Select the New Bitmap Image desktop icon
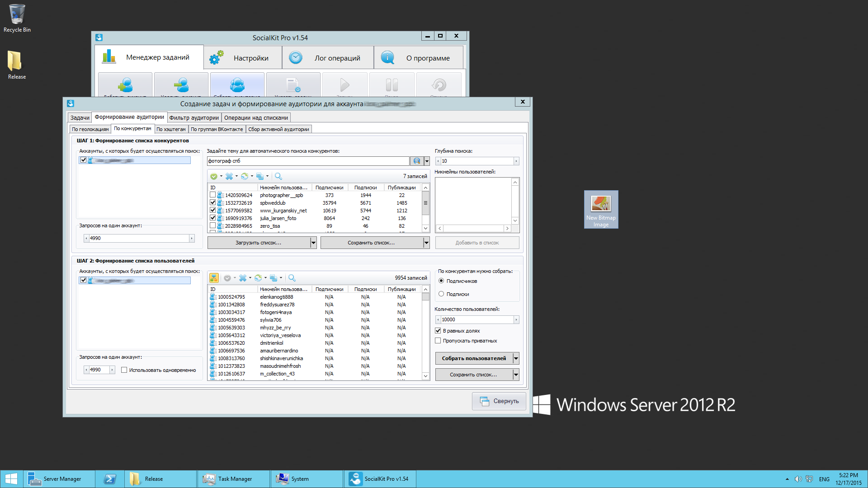The image size is (868, 488). click(x=601, y=209)
